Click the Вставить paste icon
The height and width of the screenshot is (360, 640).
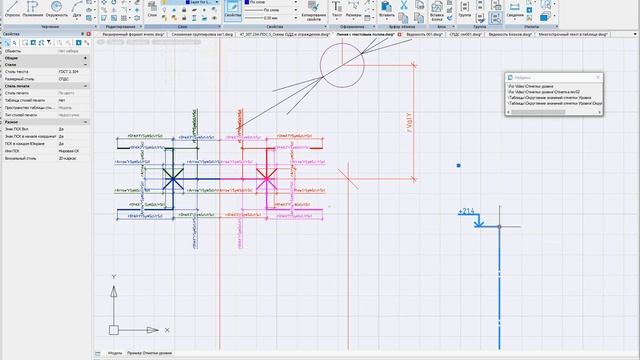coord(386,9)
